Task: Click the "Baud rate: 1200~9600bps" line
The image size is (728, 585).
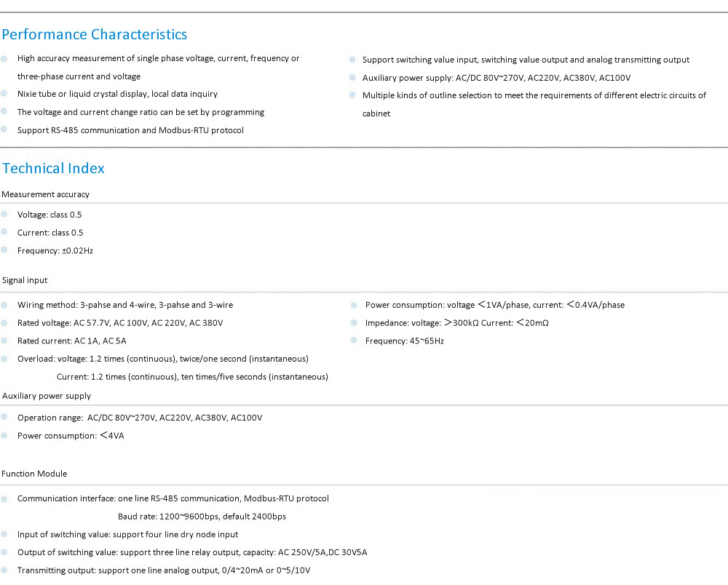Action: click(x=202, y=517)
